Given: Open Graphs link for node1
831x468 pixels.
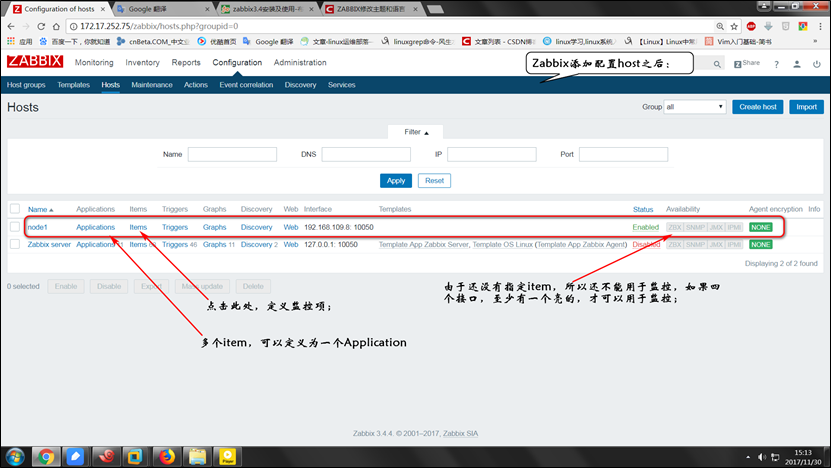Looking at the screenshot, I should (215, 227).
